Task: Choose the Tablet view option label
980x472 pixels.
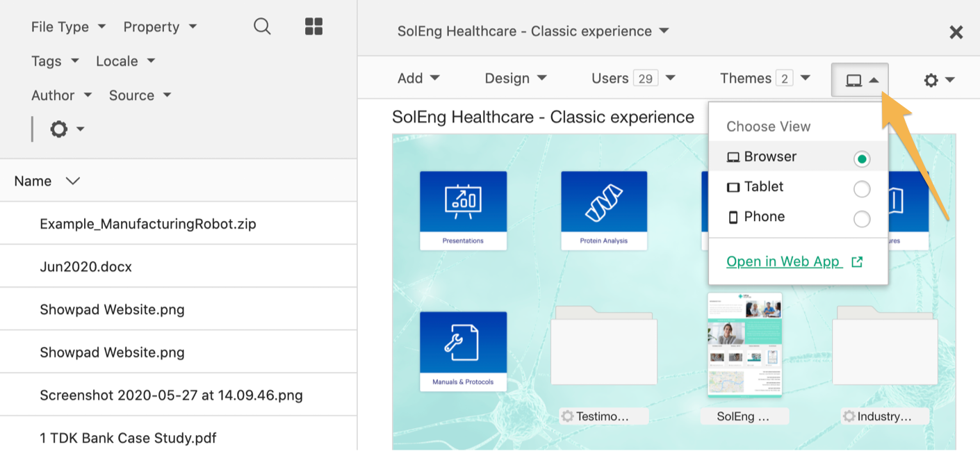Action: (764, 186)
